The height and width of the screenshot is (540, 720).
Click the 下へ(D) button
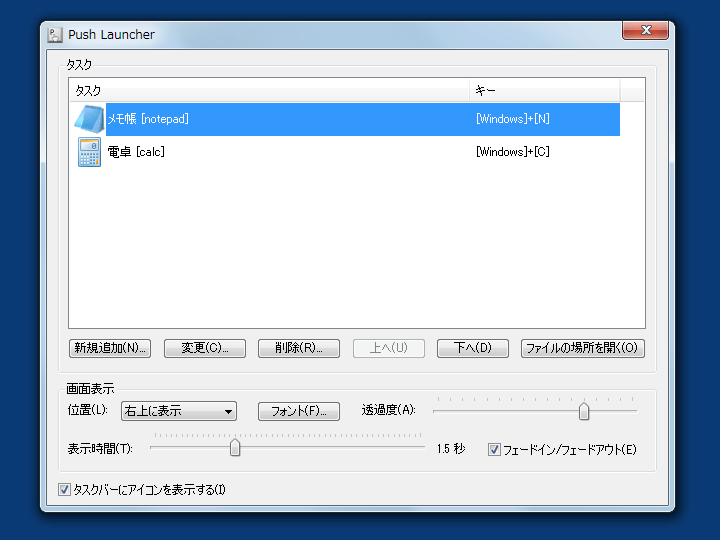pos(472,348)
